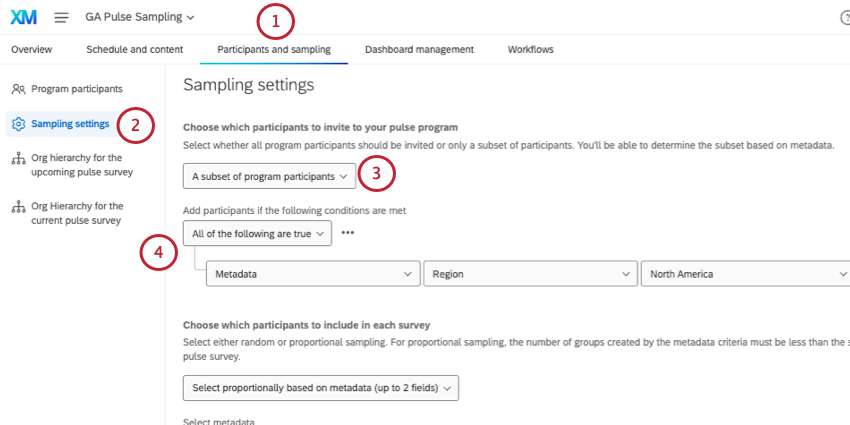Open the subset of program participants dropdown

coord(269,177)
